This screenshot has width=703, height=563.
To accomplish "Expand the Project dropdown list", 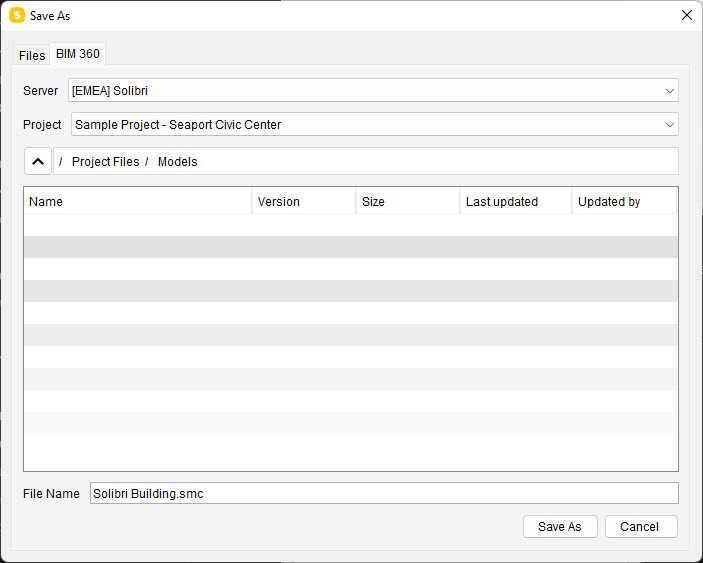I will pyautogui.click(x=374, y=125).
